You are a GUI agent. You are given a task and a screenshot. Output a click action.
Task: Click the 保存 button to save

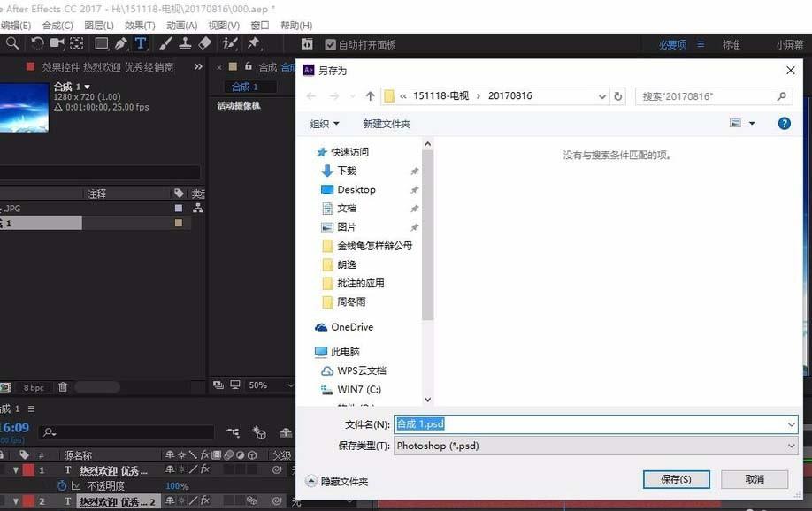point(676,478)
